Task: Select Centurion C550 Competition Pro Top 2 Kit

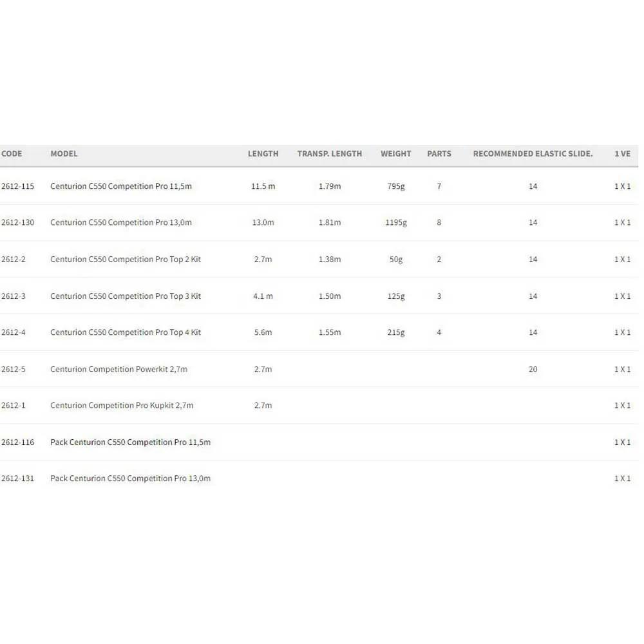Action: pyautogui.click(x=126, y=260)
